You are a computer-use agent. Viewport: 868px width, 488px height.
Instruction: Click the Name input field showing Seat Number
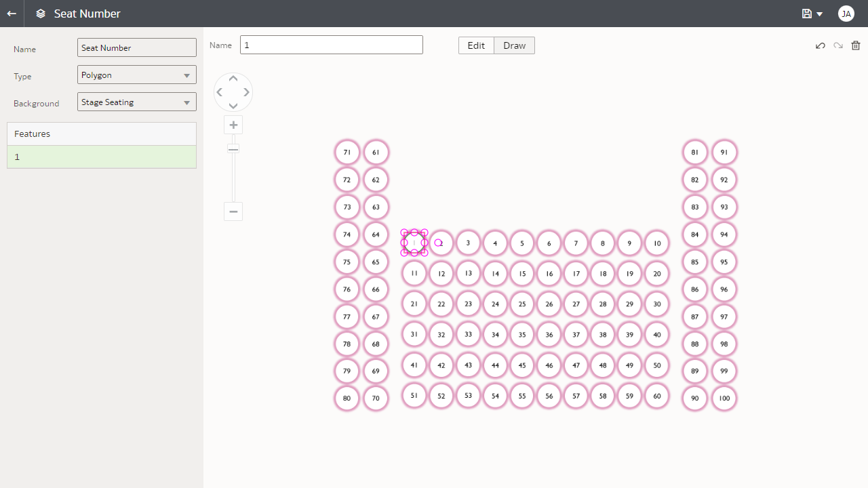point(136,47)
